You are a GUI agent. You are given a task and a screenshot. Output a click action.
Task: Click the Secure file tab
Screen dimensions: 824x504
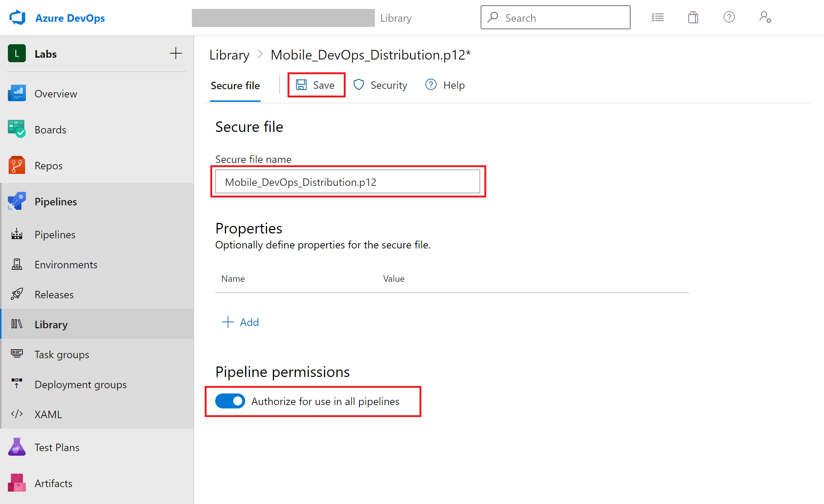235,85
